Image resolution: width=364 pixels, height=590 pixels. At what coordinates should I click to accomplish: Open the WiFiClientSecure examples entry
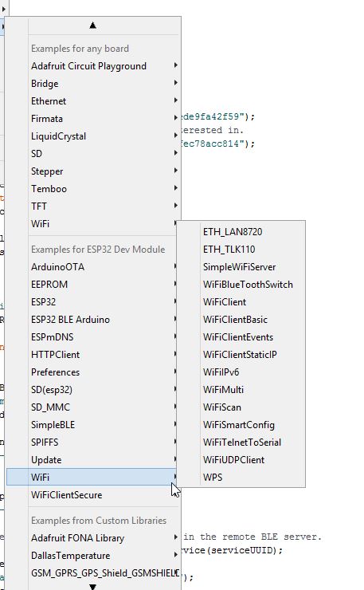[x=93, y=495]
